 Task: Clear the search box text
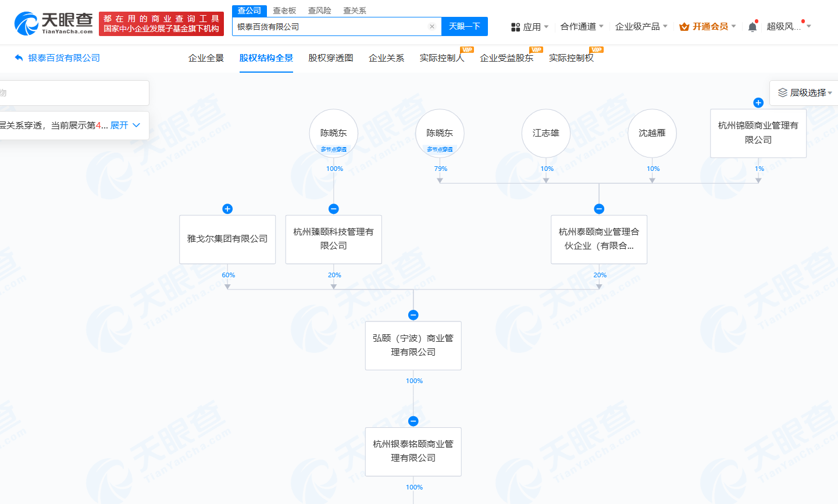[x=432, y=27]
